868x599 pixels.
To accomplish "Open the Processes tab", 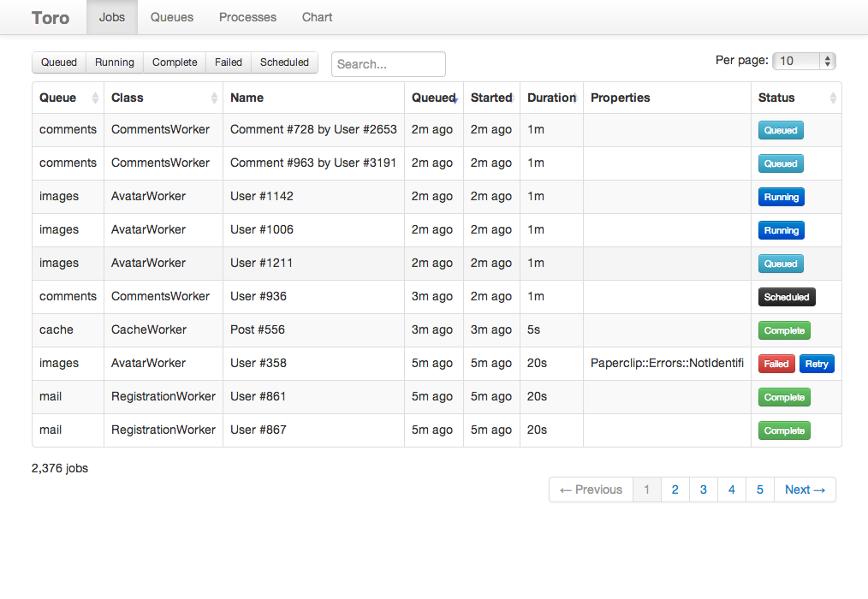I will pyautogui.click(x=247, y=17).
